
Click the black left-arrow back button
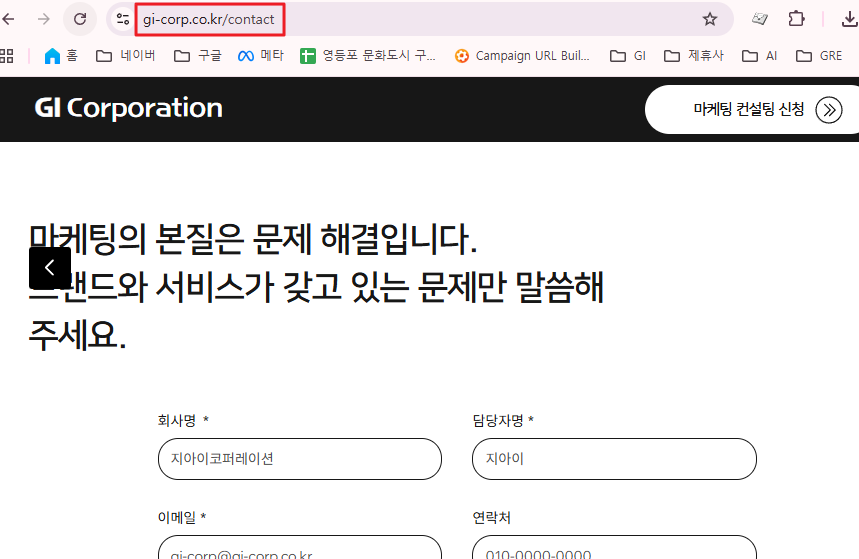pyautogui.click(x=50, y=268)
